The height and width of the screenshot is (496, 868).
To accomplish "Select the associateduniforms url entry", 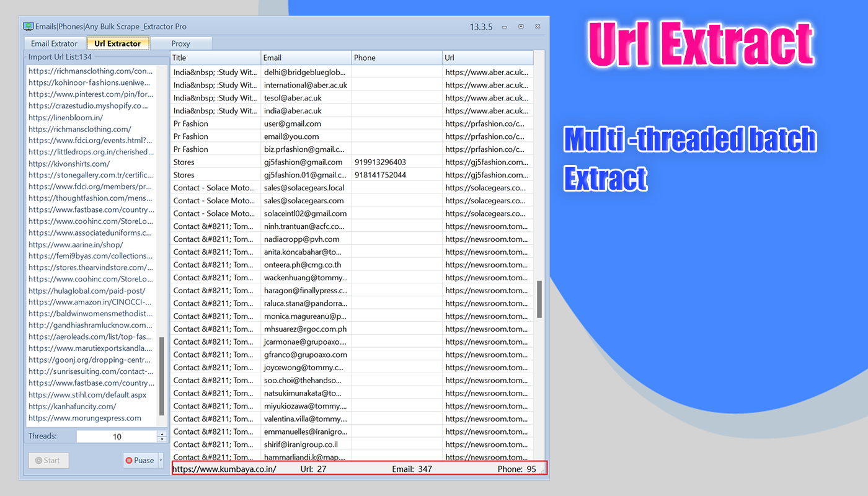I will click(x=91, y=233).
